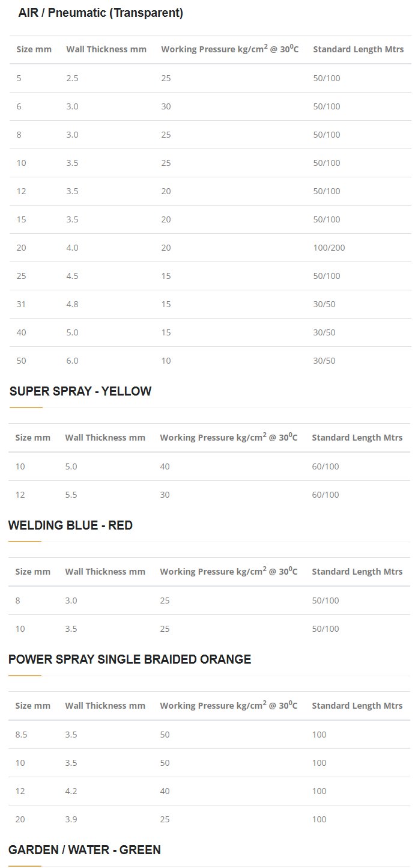Click the SUPER SPRAY - YELLOW heading
The width and height of the screenshot is (418, 868).
(x=80, y=392)
